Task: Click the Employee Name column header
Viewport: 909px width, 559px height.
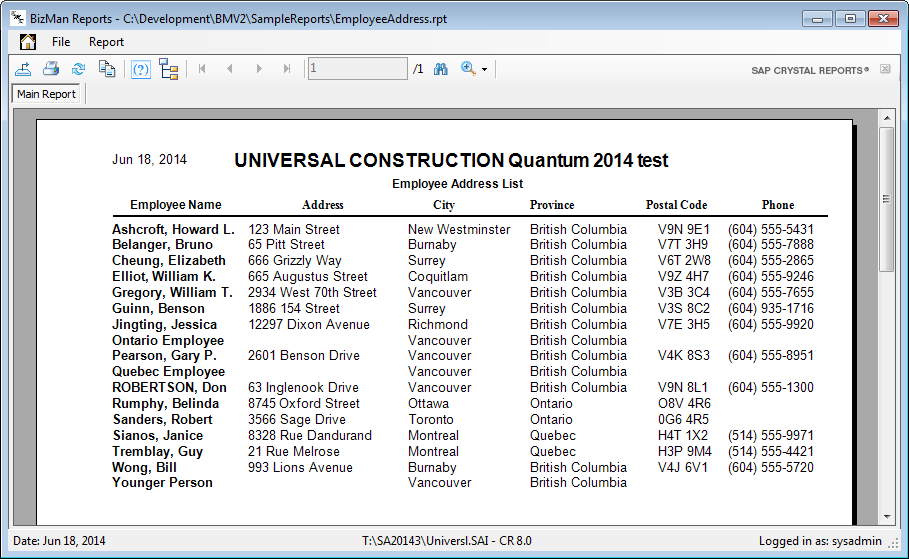Action: [176, 205]
